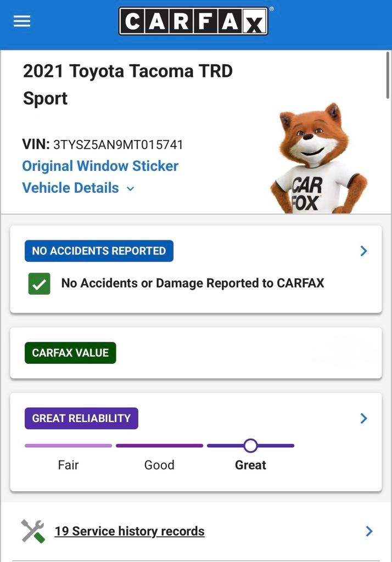
Task: Open the Original Window Sticker link
Action: click(100, 166)
